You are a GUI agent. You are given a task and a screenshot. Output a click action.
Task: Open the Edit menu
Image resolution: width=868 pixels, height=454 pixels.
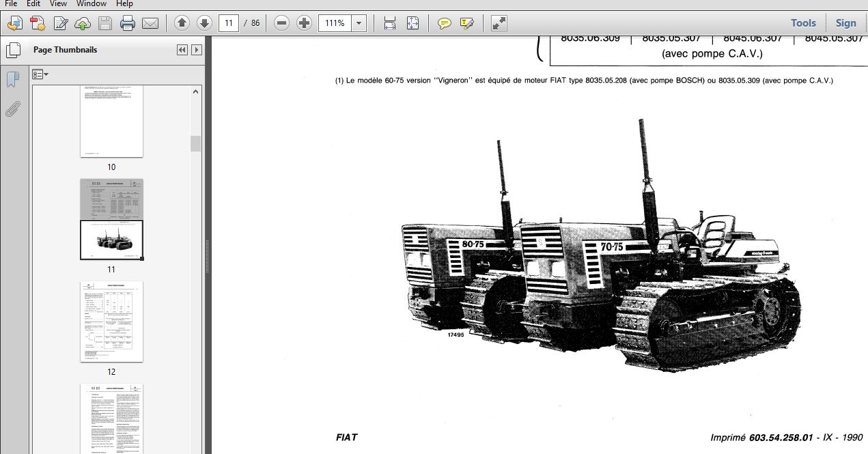tap(33, 3)
